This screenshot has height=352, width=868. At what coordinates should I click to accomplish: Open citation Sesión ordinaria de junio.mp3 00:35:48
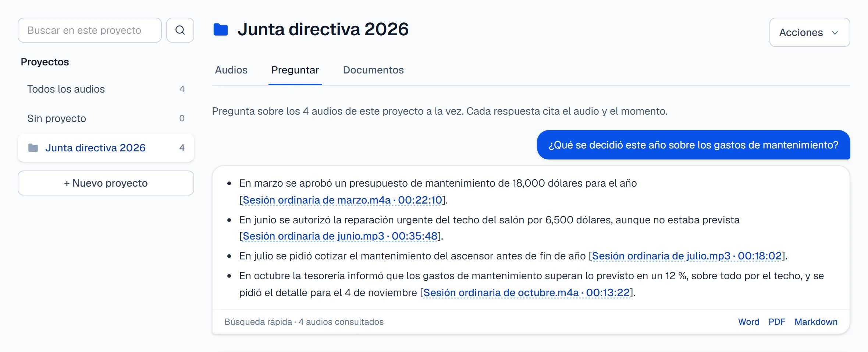coord(340,236)
